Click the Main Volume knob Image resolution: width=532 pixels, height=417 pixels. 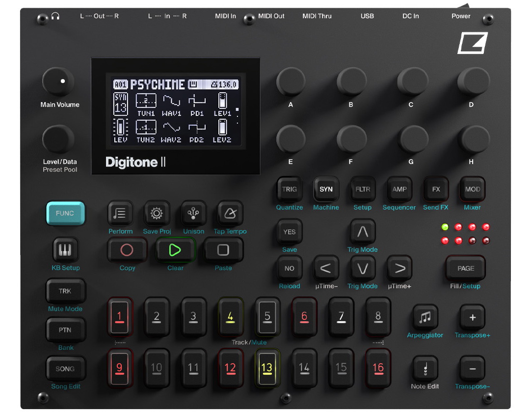pyautogui.click(x=58, y=82)
